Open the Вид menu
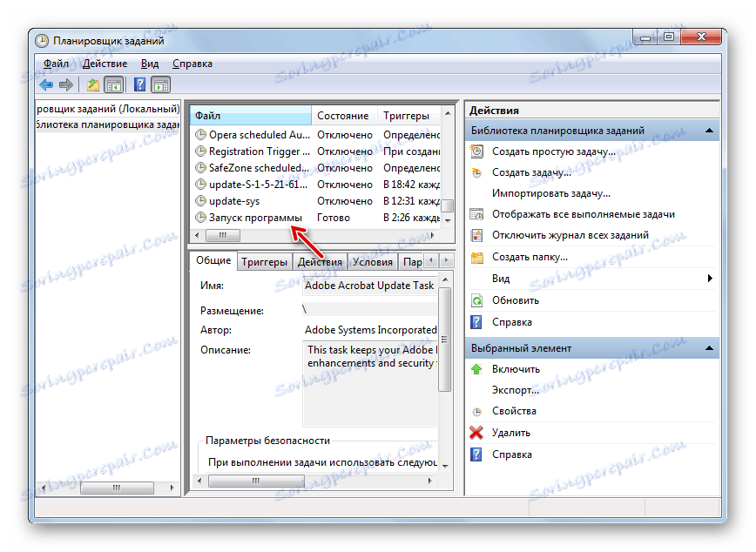Screen dimensions: 756x552 [150, 64]
